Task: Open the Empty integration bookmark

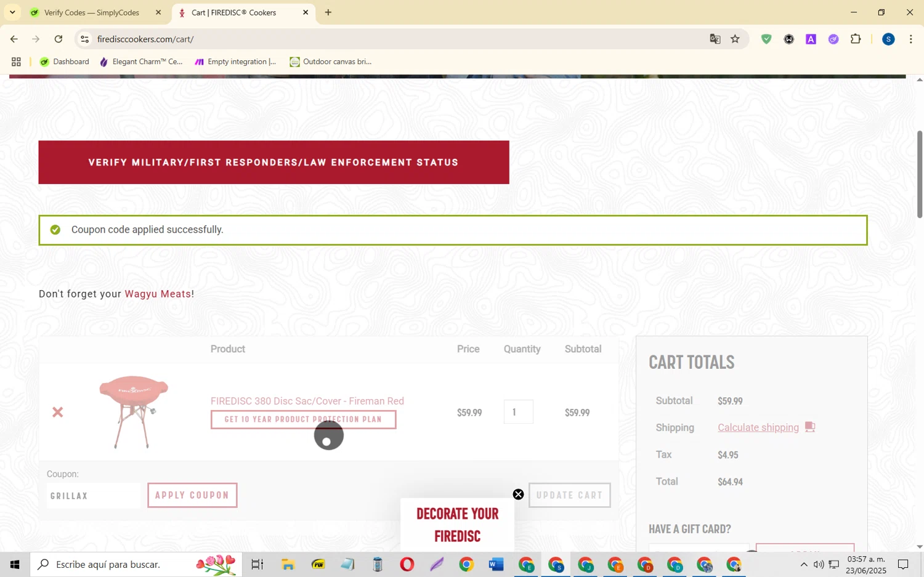Action: [x=235, y=62]
